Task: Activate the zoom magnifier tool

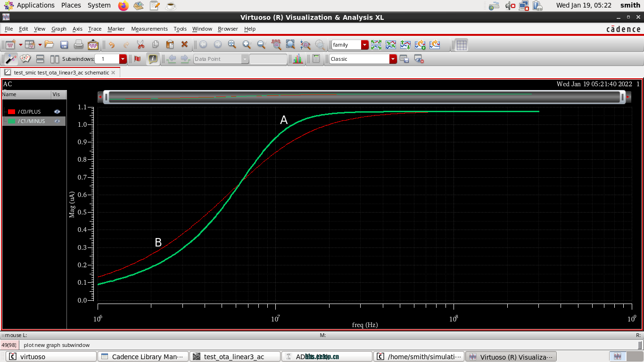Action: 232,45
